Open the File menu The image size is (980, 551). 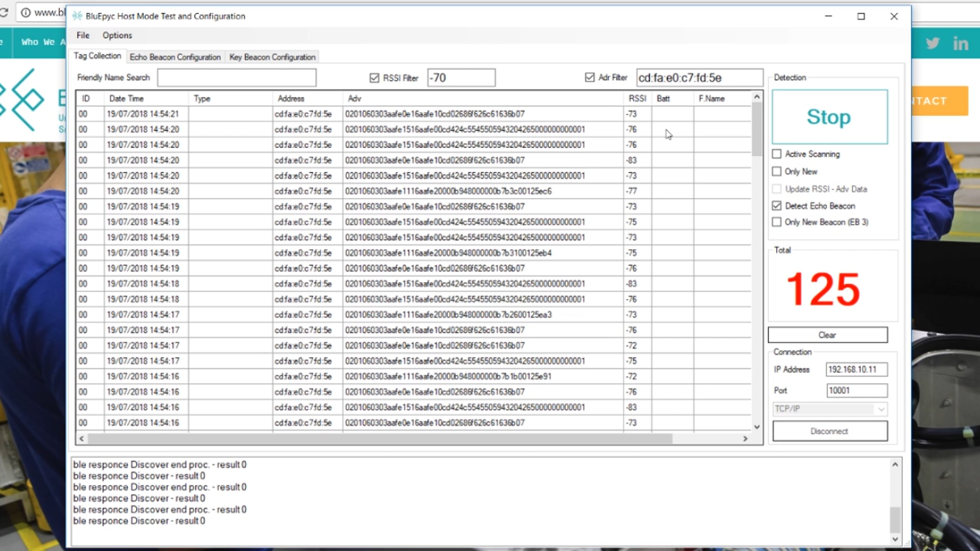tap(83, 35)
